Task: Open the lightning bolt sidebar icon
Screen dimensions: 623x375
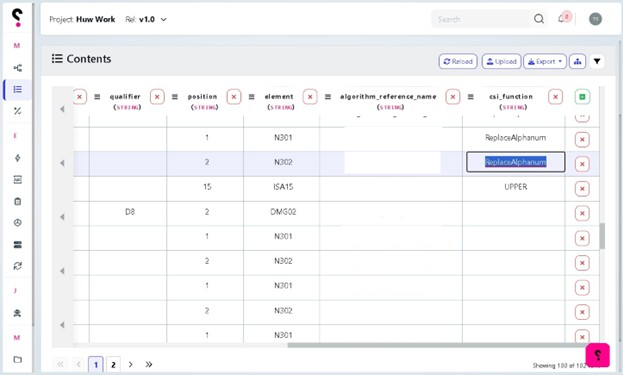Action: pos(17,158)
